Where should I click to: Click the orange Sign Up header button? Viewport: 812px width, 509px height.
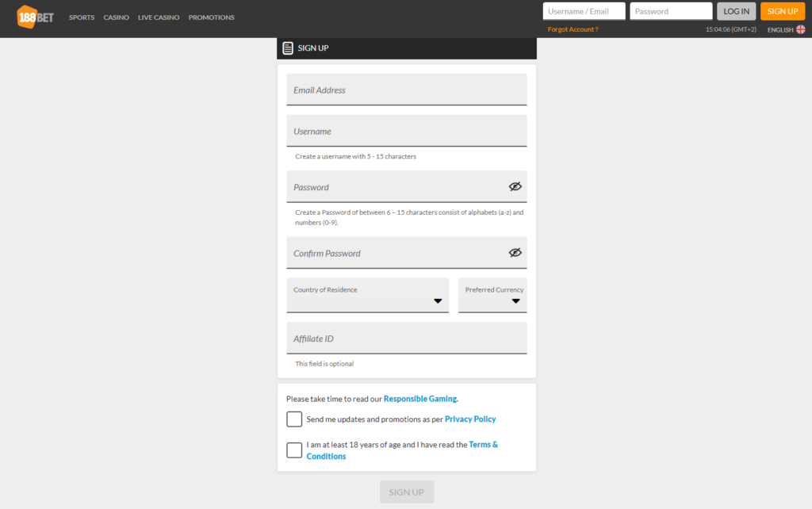pos(783,11)
